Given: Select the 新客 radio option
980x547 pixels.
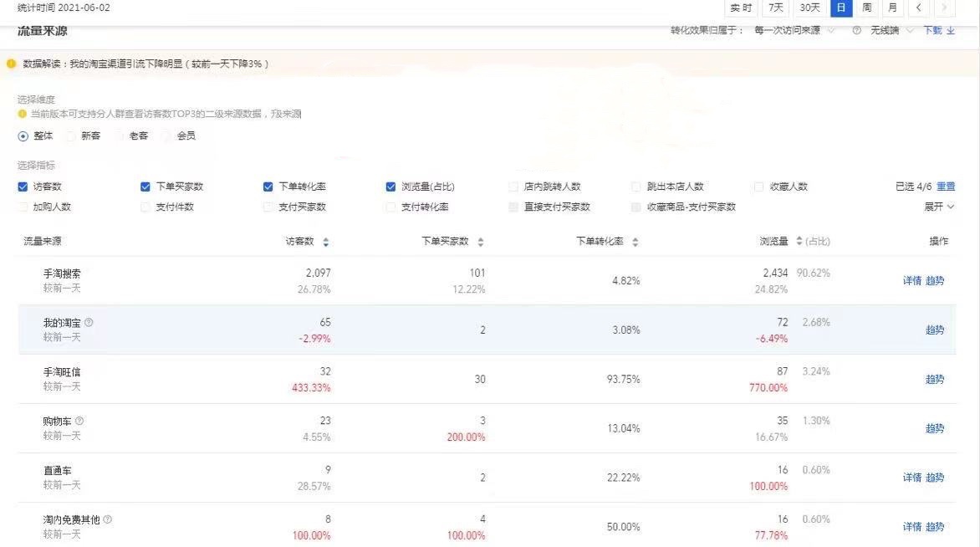Looking at the screenshot, I should tap(70, 136).
